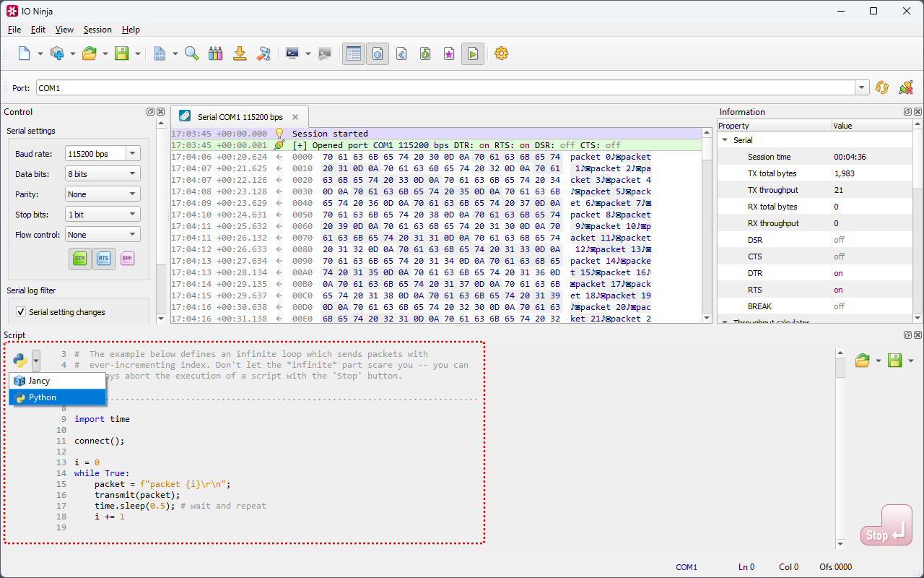Click the New document icon in toolbar

coord(25,53)
